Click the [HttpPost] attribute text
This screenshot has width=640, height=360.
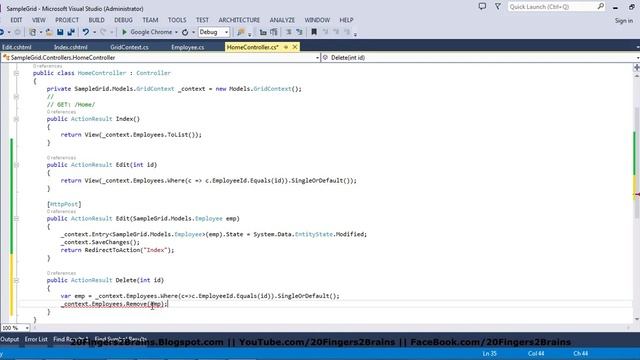(64, 204)
